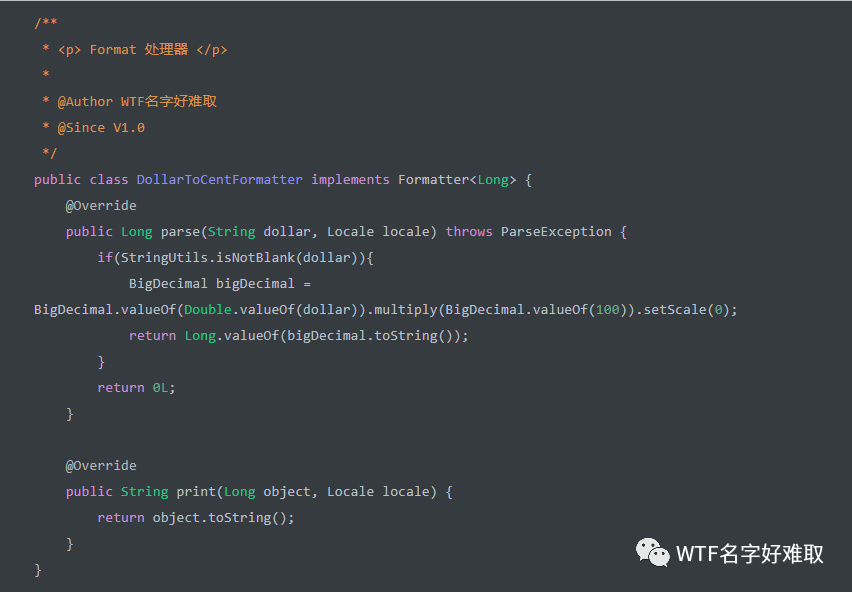Screen dimensions: 852x592
Task: Click Long.valueOf in the return statement
Action: pyautogui.click(x=231, y=336)
